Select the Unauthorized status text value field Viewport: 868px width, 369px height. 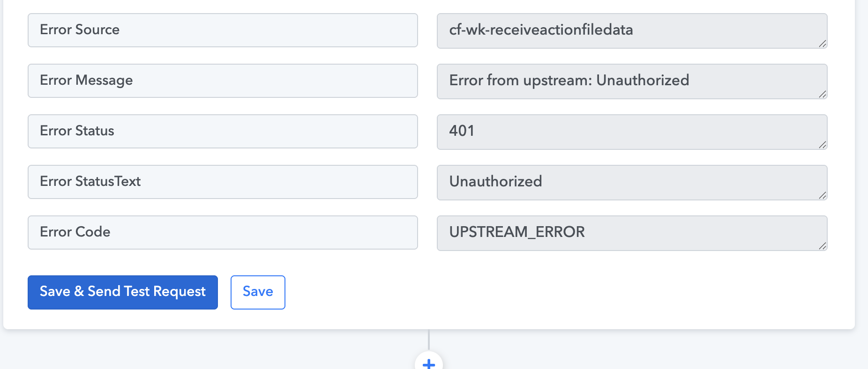632,182
